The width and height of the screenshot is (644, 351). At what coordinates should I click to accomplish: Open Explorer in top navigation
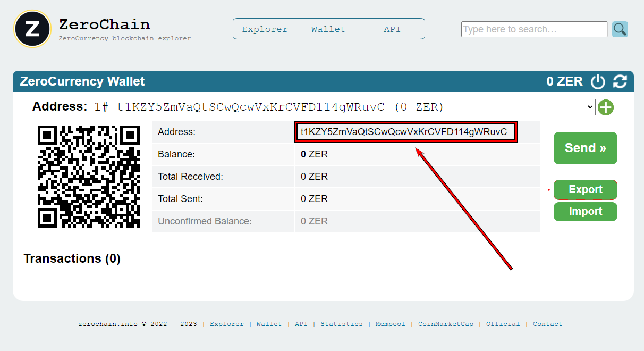point(265,29)
